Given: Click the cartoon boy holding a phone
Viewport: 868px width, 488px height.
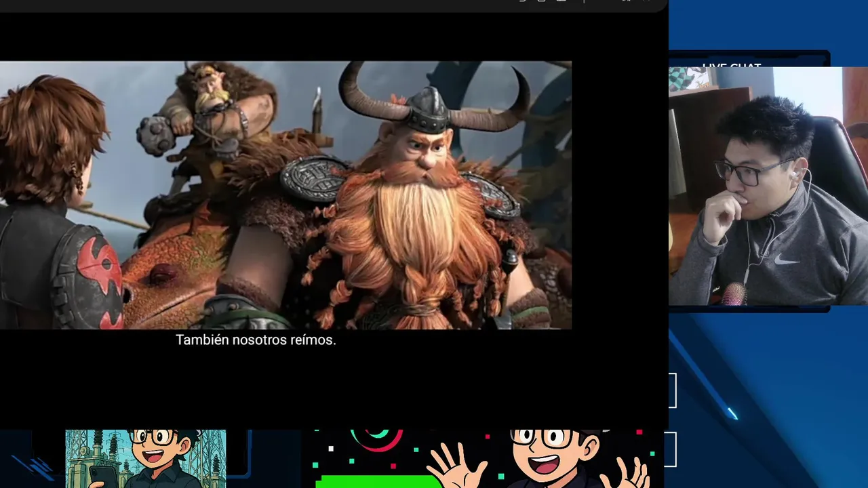Looking at the screenshot, I should (146, 459).
